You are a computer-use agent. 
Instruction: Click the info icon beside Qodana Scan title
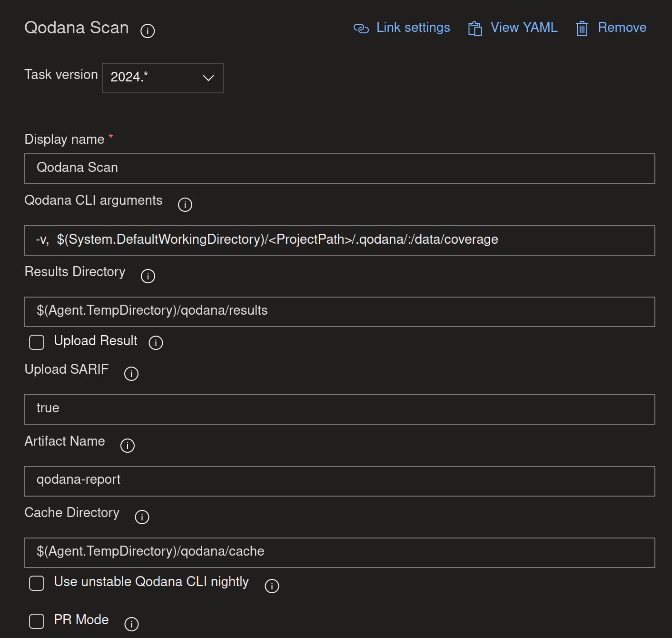point(148,31)
